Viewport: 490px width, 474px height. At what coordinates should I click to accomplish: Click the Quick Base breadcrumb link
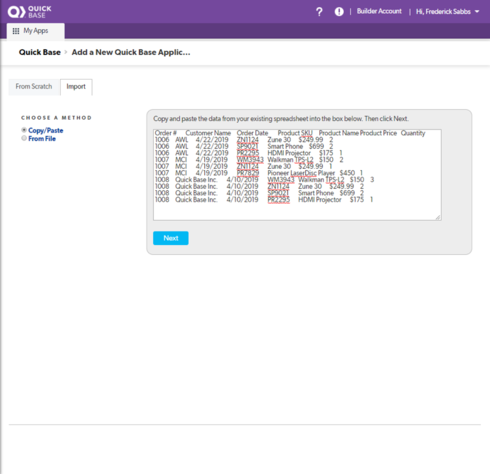[40, 52]
